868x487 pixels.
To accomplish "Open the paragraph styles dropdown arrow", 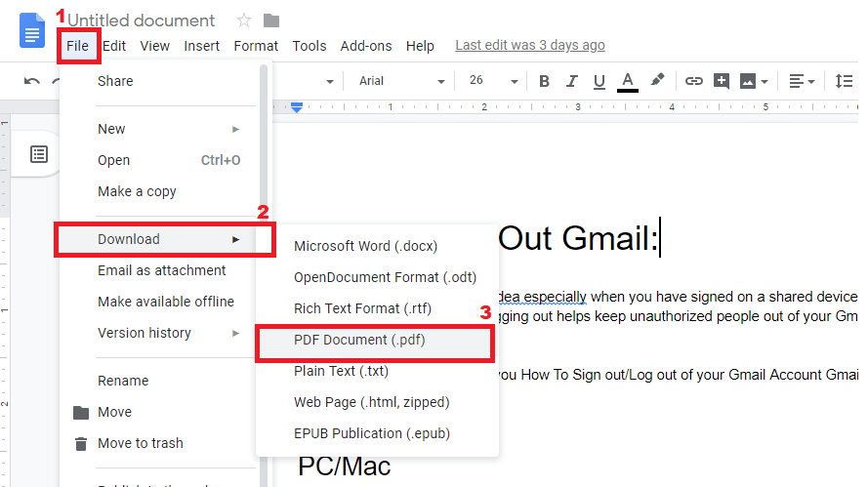I will pyautogui.click(x=330, y=82).
